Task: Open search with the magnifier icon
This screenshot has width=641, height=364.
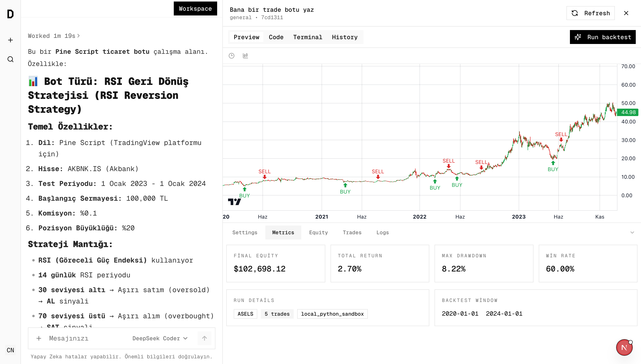Action: (x=10, y=59)
